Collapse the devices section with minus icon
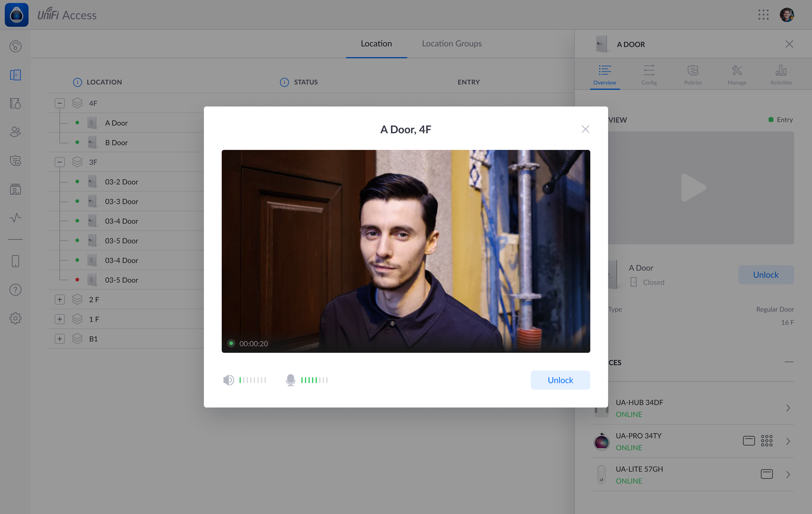The image size is (812, 514). pyautogui.click(x=789, y=362)
